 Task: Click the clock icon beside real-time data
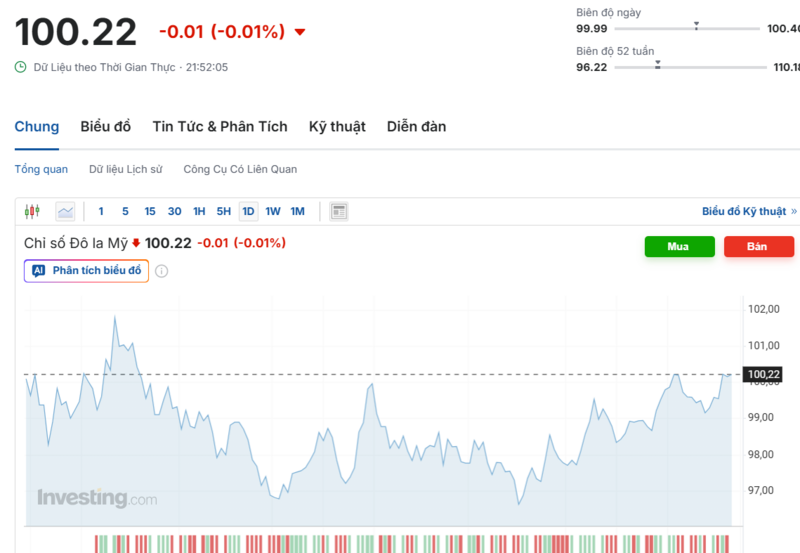(21, 67)
